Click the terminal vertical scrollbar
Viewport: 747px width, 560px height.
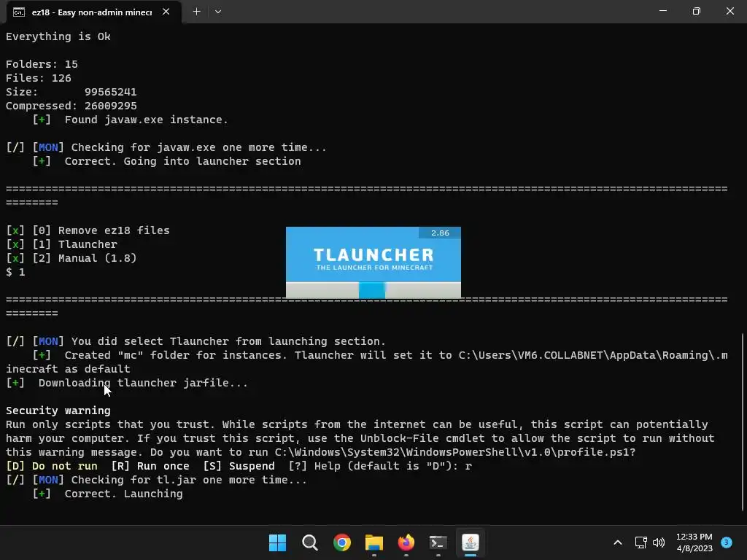[x=743, y=421]
